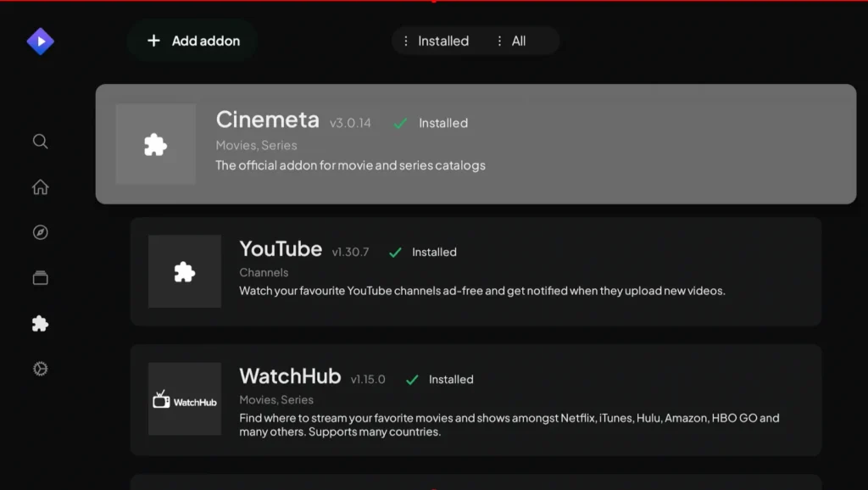Open the Library icon in sidebar
The width and height of the screenshot is (868, 490).
(x=40, y=278)
